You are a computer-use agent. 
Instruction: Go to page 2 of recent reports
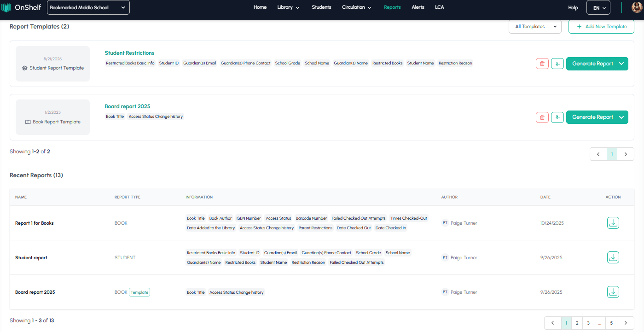[577, 323]
